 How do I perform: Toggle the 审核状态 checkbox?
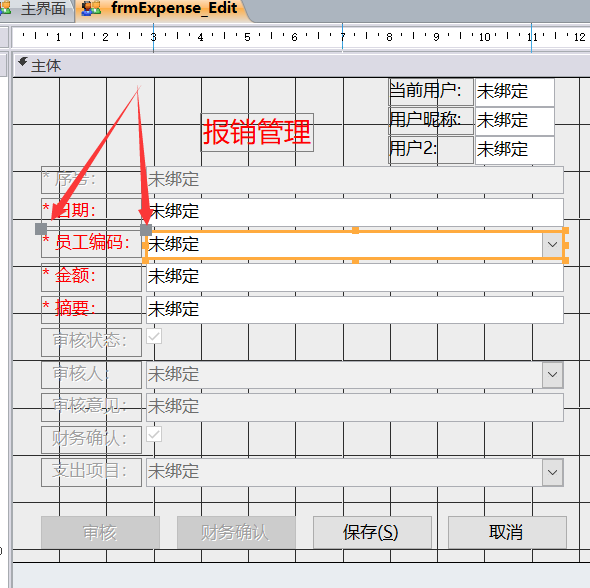[x=154, y=336]
